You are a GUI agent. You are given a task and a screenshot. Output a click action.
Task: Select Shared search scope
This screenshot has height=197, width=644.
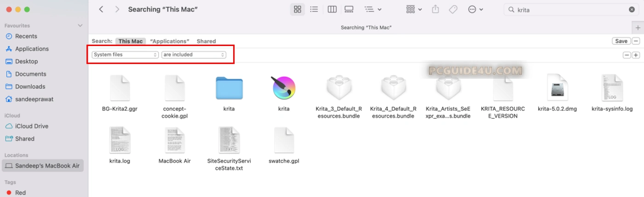(x=206, y=41)
